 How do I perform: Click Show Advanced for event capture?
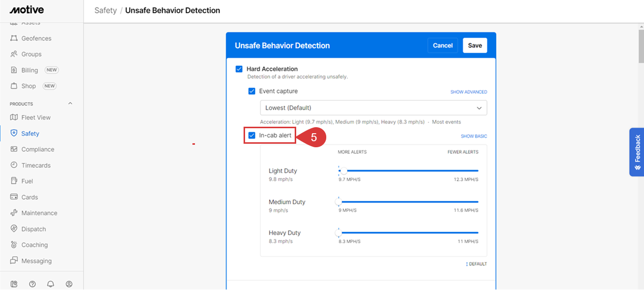click(468, 92)
